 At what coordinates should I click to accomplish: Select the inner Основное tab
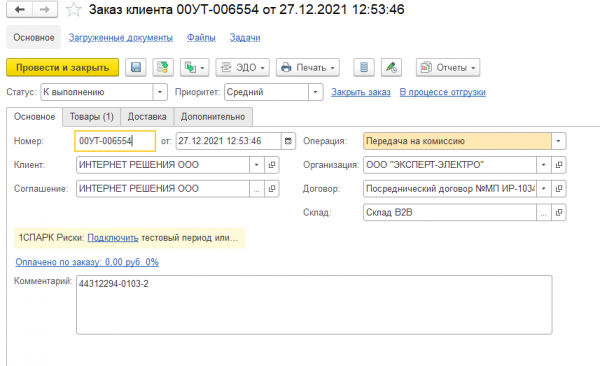[x=34, y=116]
